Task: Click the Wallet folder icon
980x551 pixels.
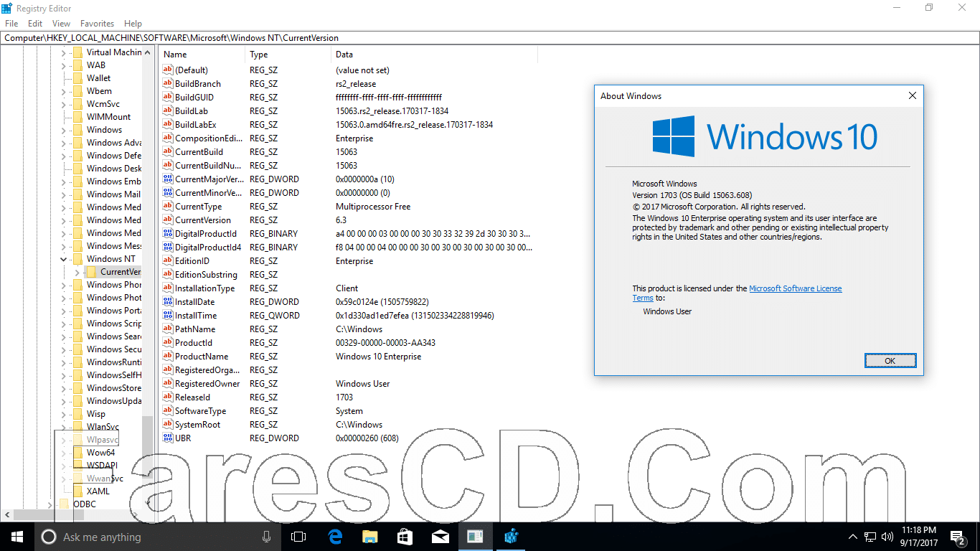Action: tap(77, 78)
